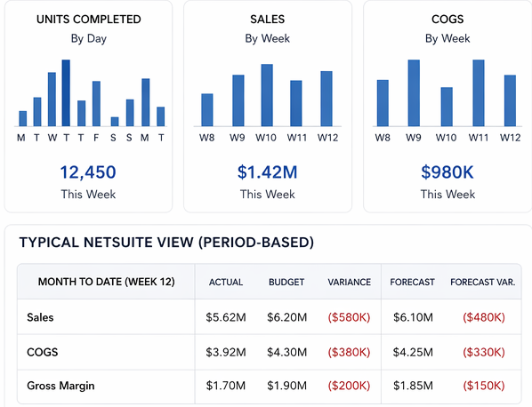Select the Gross Margin row label
532x407 pixels.
[x=60, y=386]
